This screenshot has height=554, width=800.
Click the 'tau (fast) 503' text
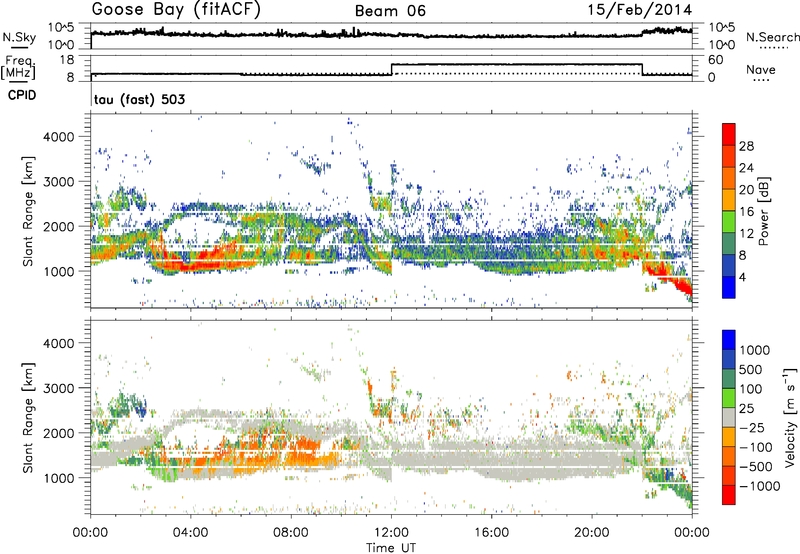(x=139, y=99)
